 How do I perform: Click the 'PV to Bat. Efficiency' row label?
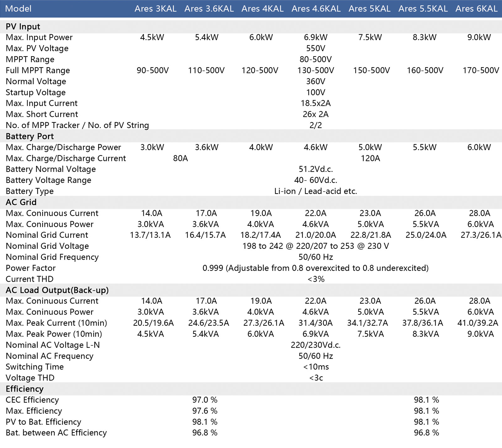click(43, 422)
